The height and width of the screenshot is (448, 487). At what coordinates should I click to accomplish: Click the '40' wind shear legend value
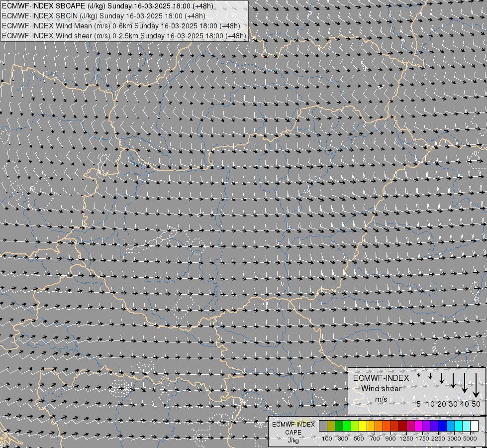[464, 404]
